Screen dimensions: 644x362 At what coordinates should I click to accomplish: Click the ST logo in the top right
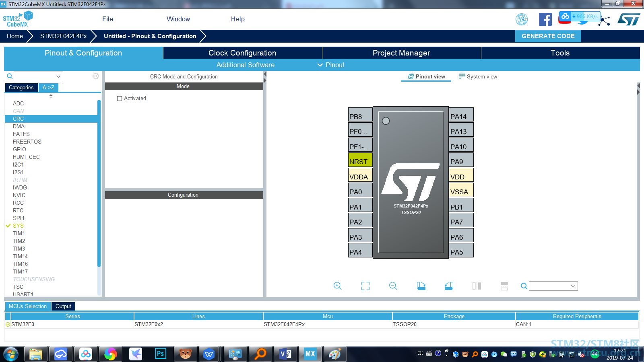pos(629,19)
